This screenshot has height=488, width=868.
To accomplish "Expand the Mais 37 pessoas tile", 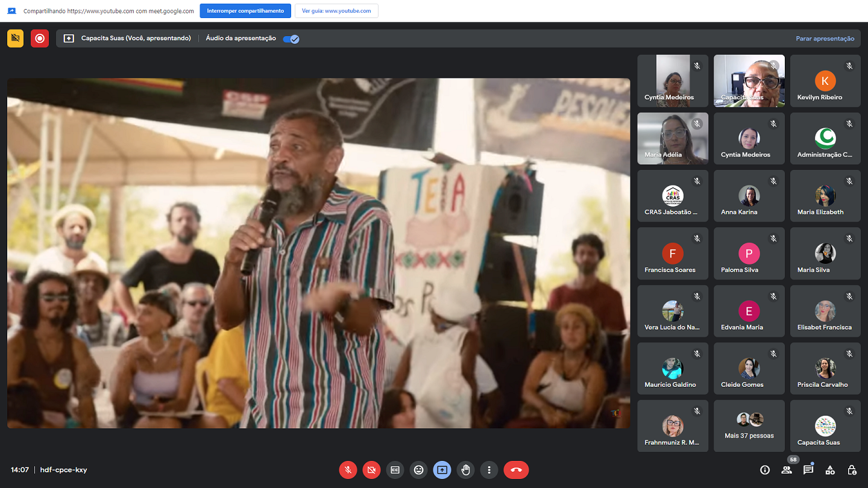I will 749,426.
